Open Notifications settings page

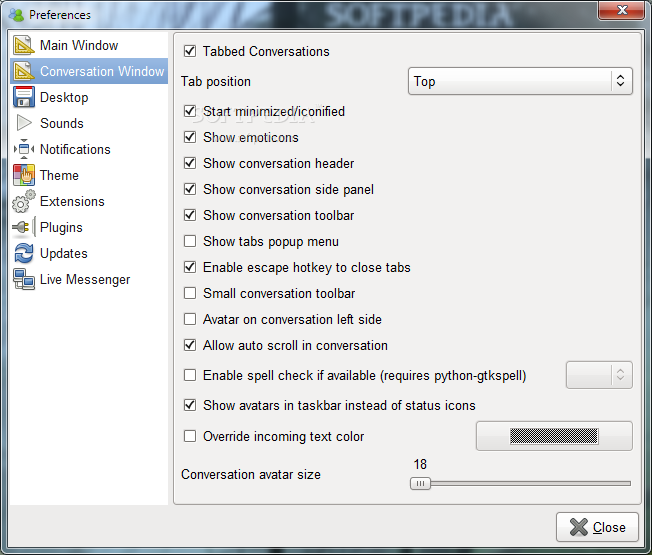[x=89, y=149]
